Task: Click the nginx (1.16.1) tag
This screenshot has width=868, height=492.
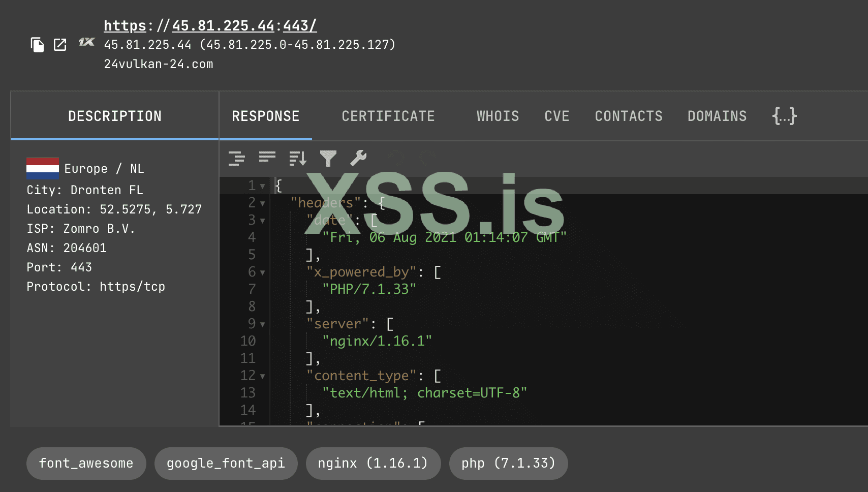Action: pyautogui.click(x=373, y=464)
